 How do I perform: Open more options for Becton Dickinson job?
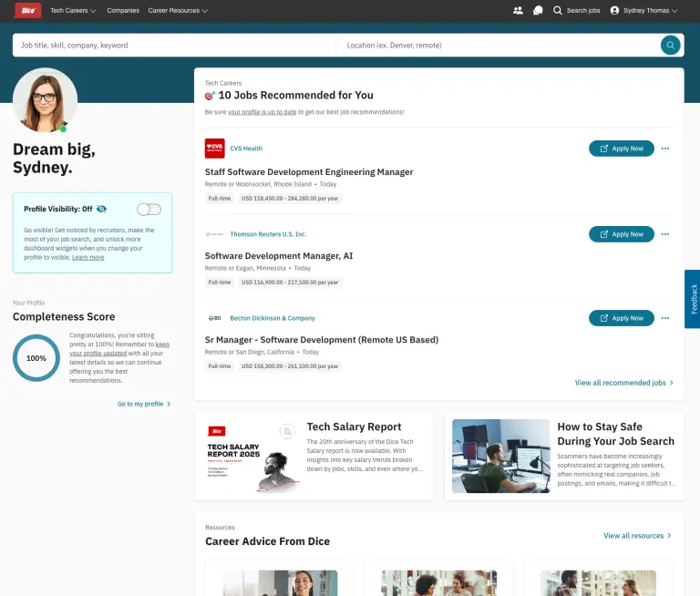tap(665, 318)
